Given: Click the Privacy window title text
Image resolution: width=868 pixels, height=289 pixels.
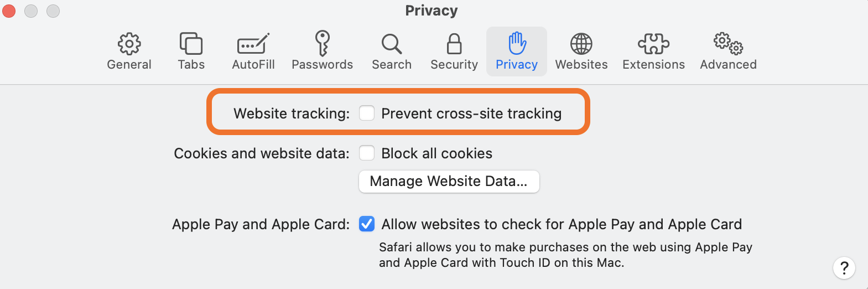Looking at the screenshot, I should click(432, 11).
